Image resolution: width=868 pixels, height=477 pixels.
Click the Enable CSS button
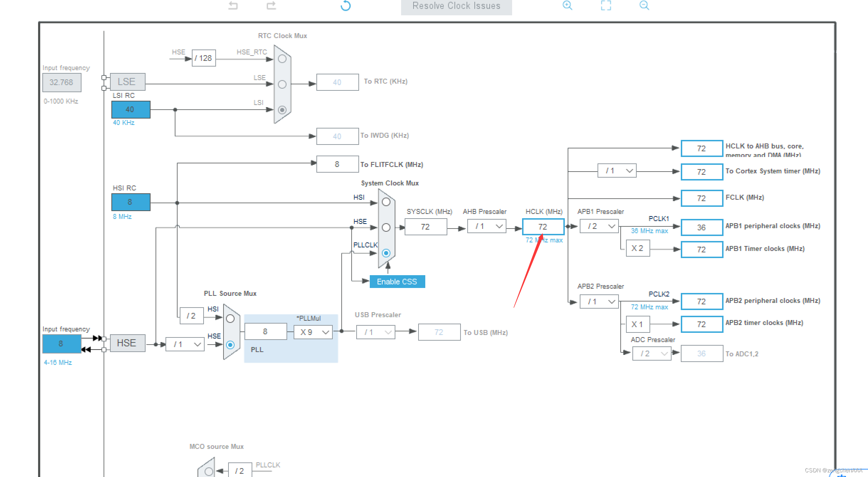click(x=397, y=282)
